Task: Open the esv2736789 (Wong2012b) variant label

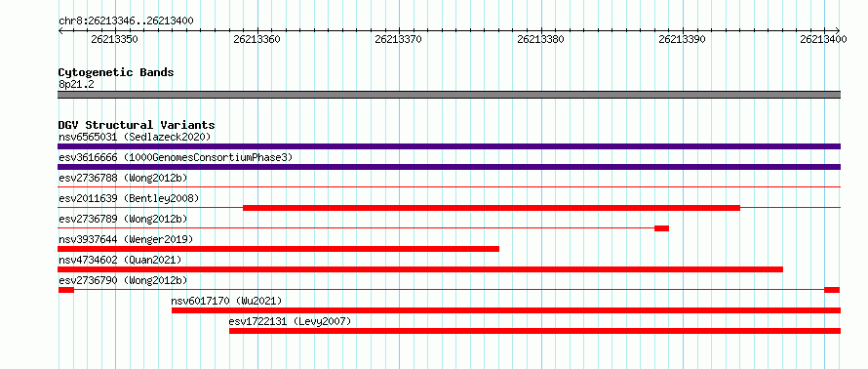Action: pos(123,219)
